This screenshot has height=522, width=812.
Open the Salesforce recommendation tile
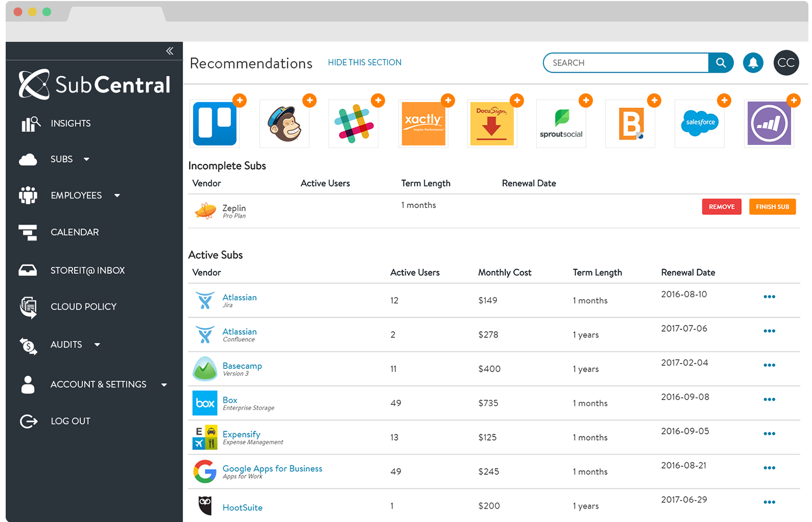[x=700, y=124]
